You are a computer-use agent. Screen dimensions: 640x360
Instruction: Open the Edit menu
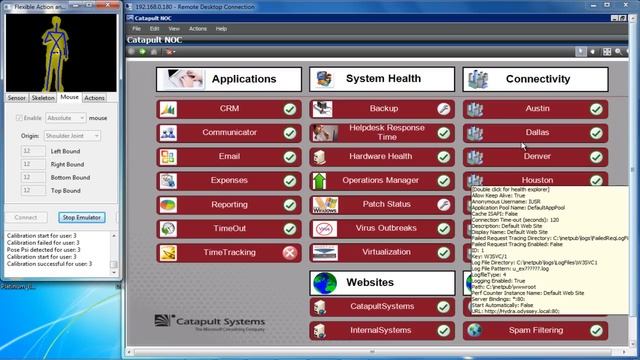[x=154, y=29]
